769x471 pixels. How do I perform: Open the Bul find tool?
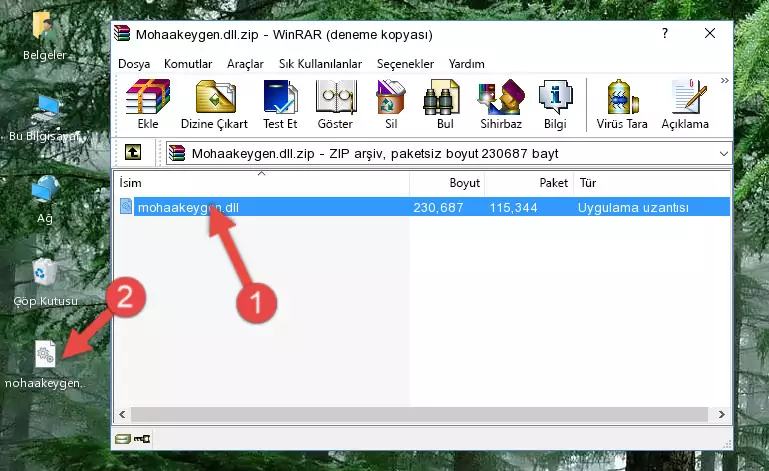(444, 104)
